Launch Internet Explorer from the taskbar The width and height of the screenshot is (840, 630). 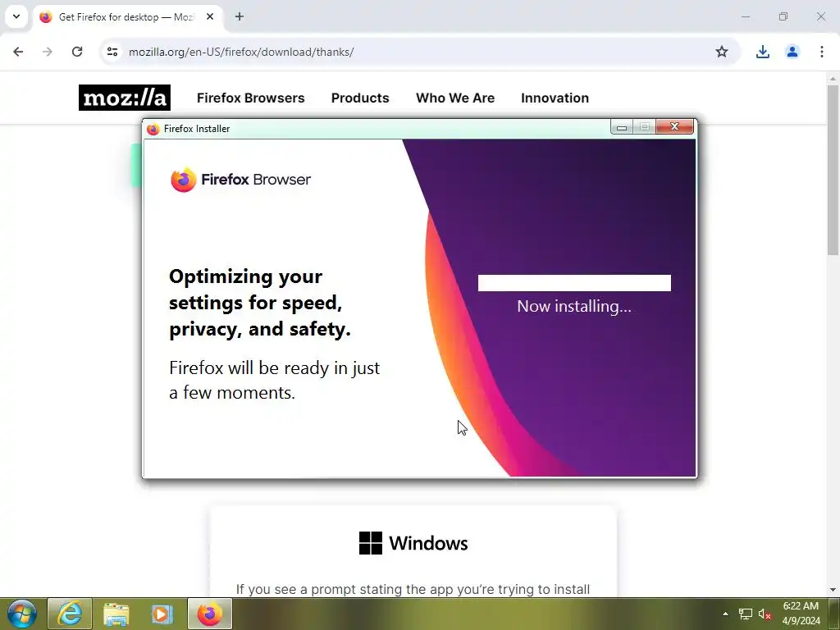tap(70, 614)
